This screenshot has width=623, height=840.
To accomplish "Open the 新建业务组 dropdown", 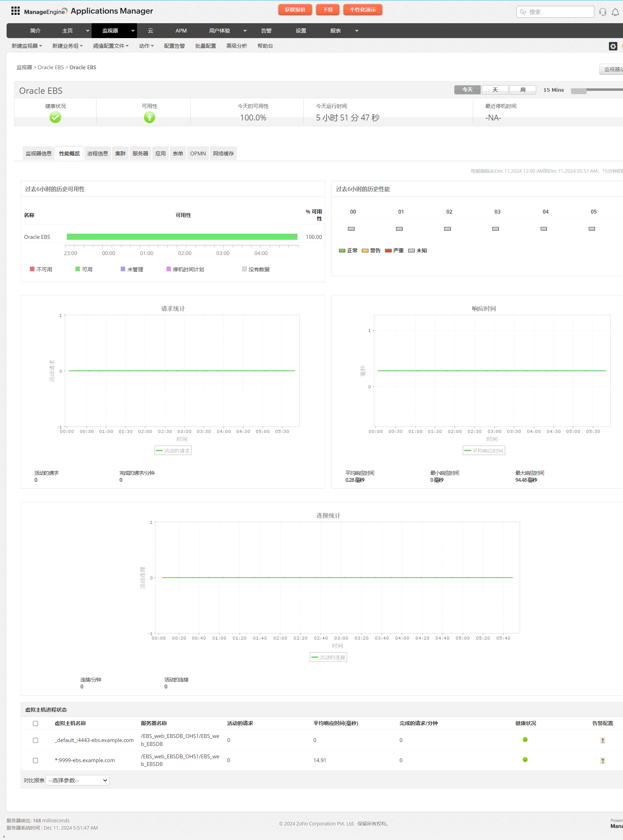I will [67, 46].
